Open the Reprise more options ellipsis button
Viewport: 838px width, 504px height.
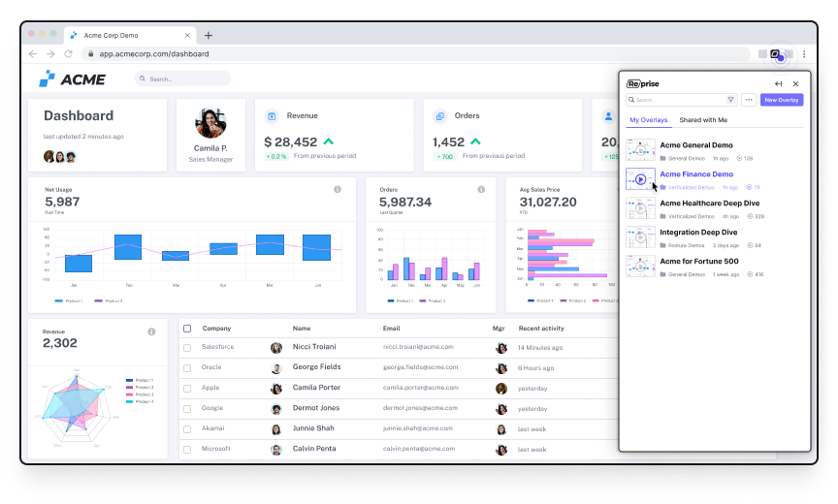[749, 100]
